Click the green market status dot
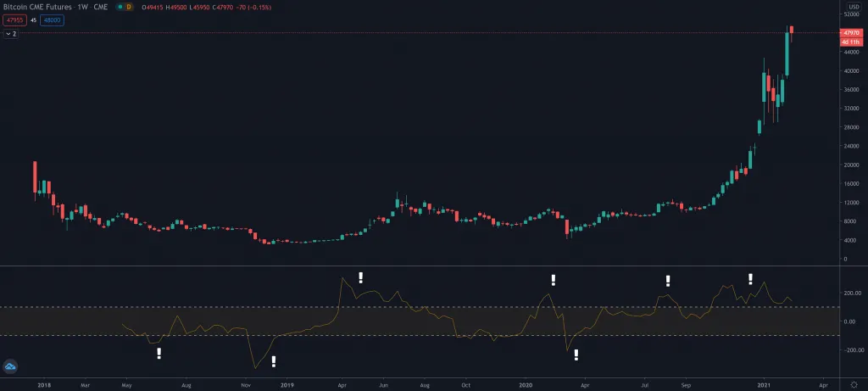The image size is (868, 391). click(x=119, y=7)
